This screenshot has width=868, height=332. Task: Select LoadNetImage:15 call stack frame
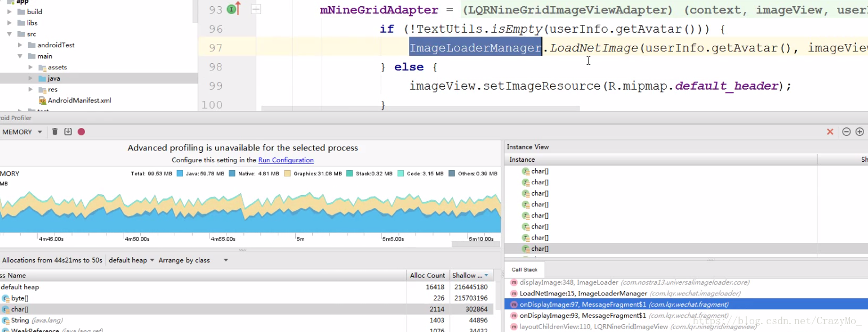click(x=583, y=293)
